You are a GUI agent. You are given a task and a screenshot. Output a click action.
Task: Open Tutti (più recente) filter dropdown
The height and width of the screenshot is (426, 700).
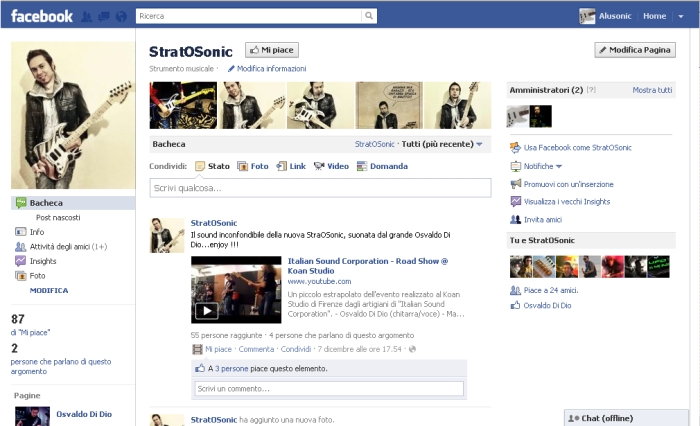(442, 144)
